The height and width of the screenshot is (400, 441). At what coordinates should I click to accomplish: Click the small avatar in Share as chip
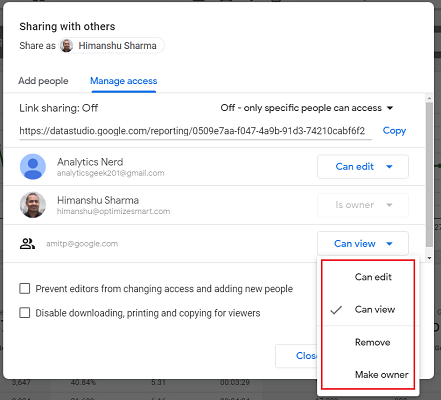pyautogui.click(x=67, y=46)
